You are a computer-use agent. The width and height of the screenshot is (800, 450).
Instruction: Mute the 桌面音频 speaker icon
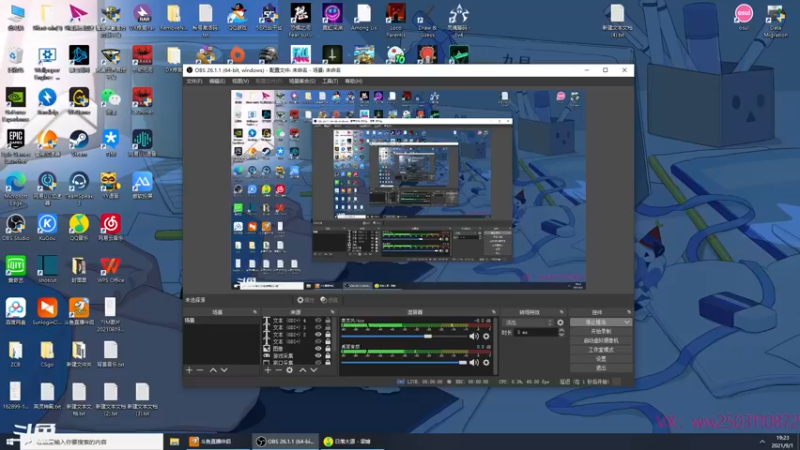point(474,362)
